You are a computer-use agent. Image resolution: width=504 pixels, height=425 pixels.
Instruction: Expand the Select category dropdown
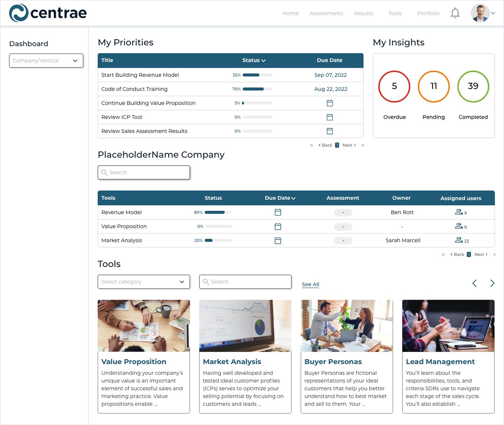144,282
